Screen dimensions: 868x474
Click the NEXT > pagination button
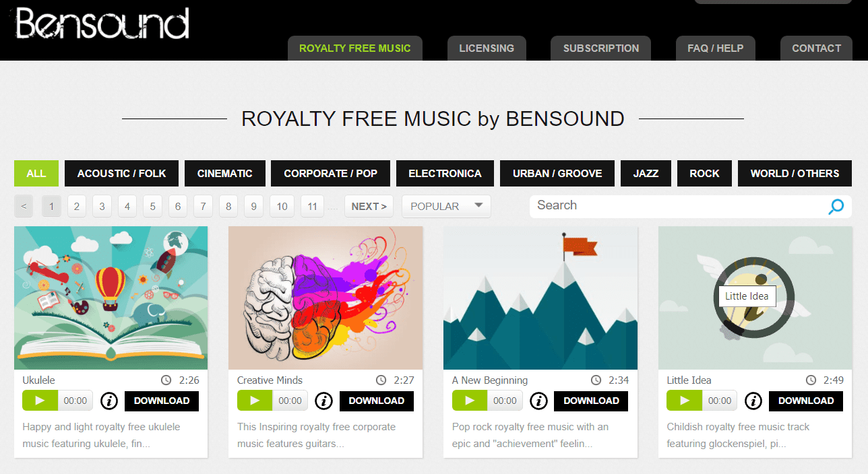click(x=369, y=207)
